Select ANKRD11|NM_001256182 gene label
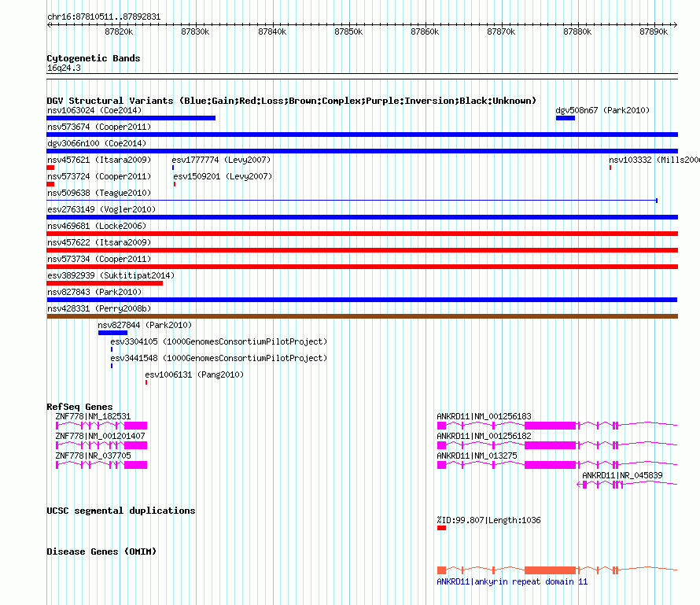This screenshot has height=605, width=700. click(x=484, y=436)
